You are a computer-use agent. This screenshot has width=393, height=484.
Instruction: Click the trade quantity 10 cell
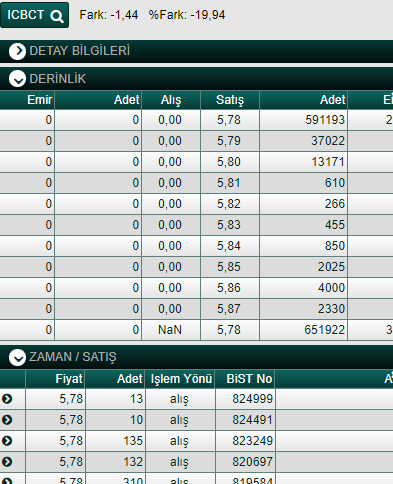pyautogui.click(x=115, y=420)
